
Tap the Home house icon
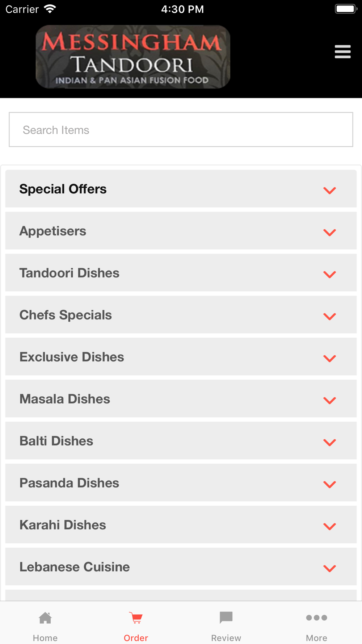(45, 618)
